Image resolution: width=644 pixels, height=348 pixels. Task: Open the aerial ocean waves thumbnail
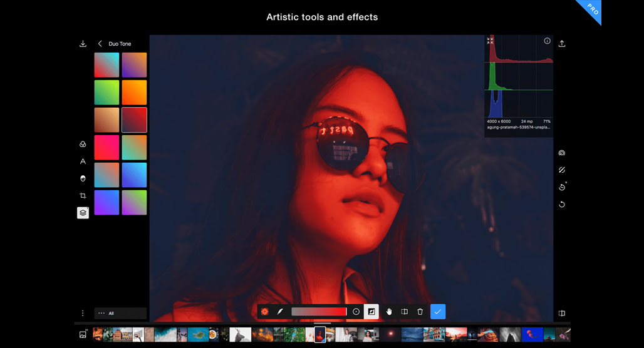[165, 335]
